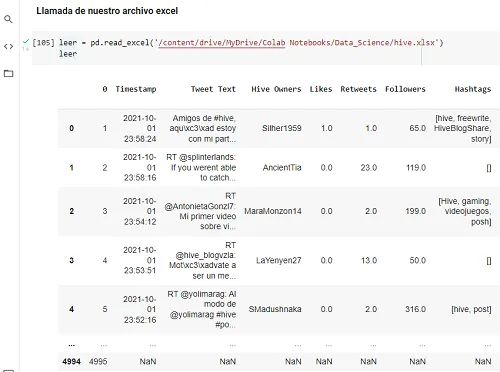Open the Files folder panel icon
The image size is (500, 372).
click(8, 73)
